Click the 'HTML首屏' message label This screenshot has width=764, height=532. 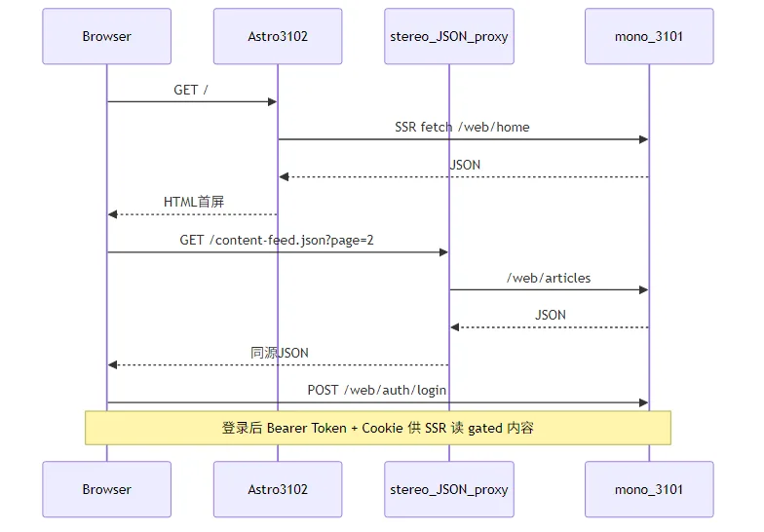point(193,202)
